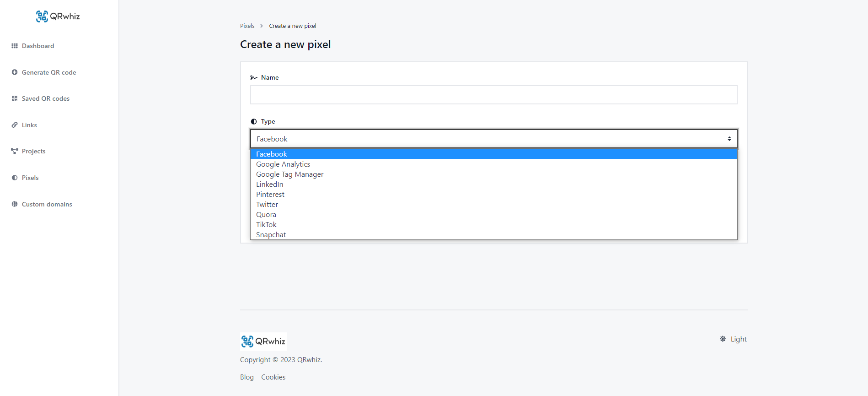Click the footer QRwhiz logo
Screen dimensions: 868x396
(263, 342)
